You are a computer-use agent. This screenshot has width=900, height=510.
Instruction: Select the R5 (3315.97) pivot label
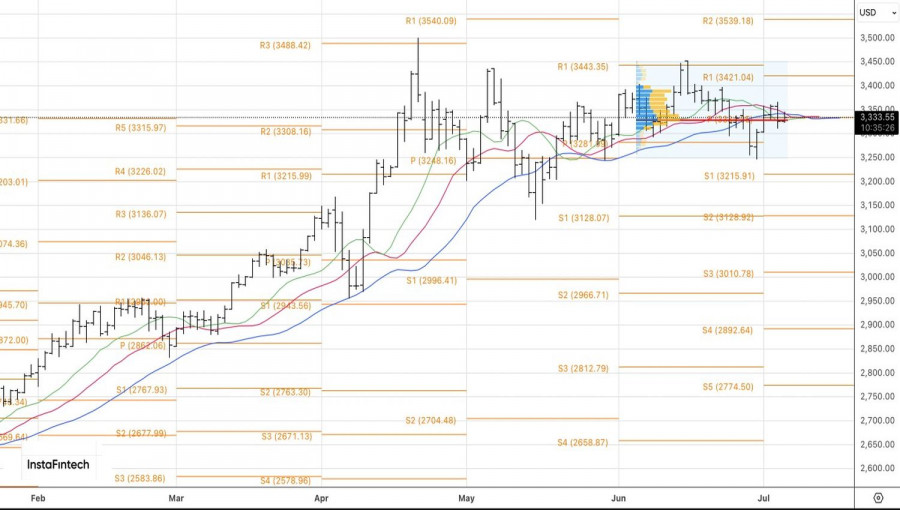tap(141, 128)
